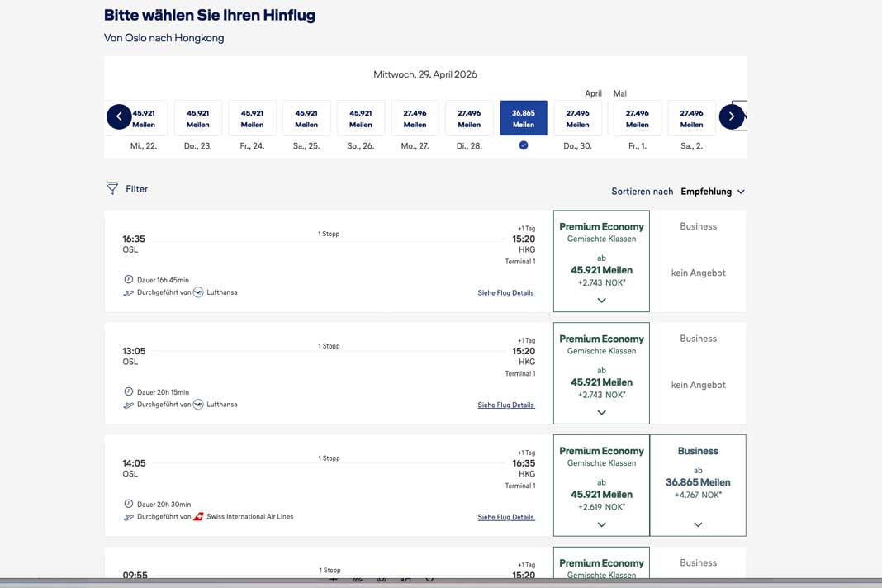Select the Mo., 27. date tab
The image size is (882, 588).
(x=415, y=118)
